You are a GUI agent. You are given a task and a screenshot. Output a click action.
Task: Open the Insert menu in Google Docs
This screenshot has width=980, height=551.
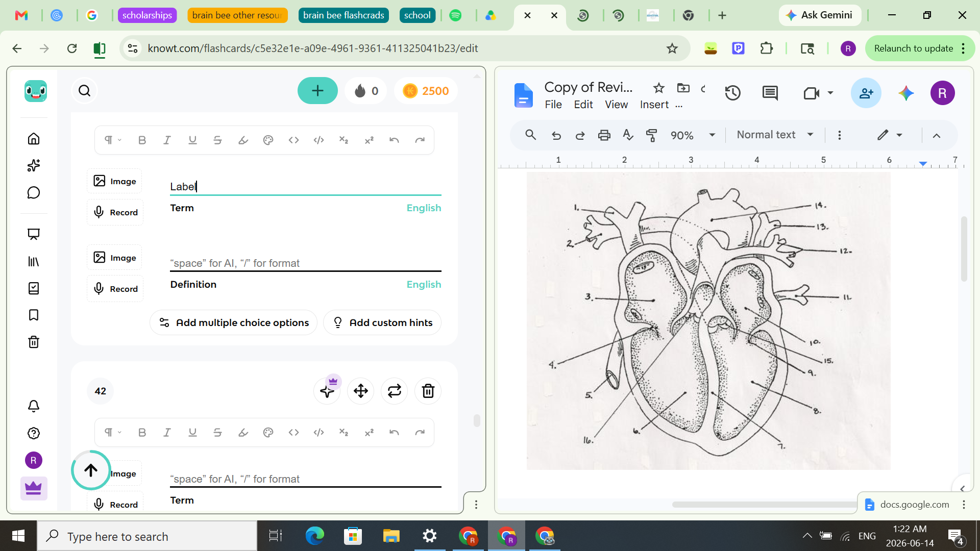[654, 105]
